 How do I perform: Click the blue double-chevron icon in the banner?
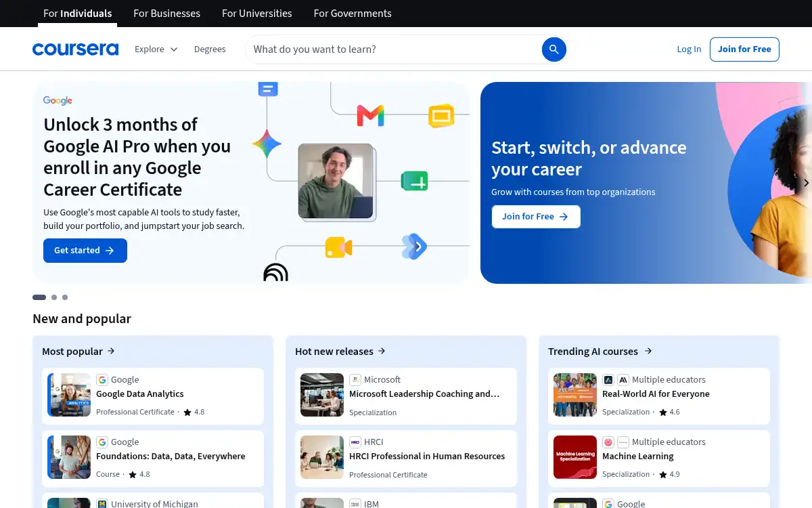coord(414,247)
